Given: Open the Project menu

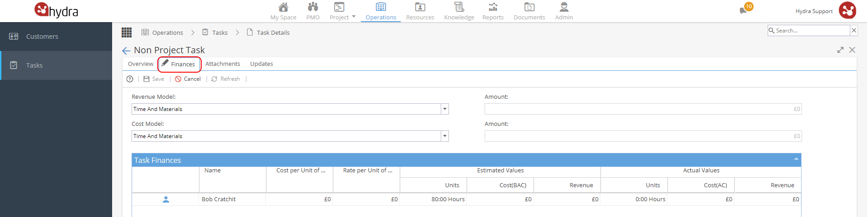Looking at the screenshot, I should (342, 11).
